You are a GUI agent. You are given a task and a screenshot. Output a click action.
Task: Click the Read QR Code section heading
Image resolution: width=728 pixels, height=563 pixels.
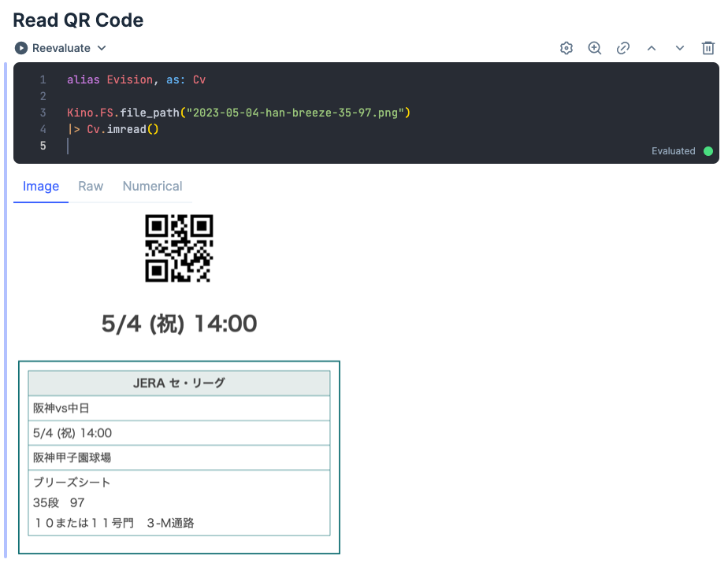tap(78, 20)
